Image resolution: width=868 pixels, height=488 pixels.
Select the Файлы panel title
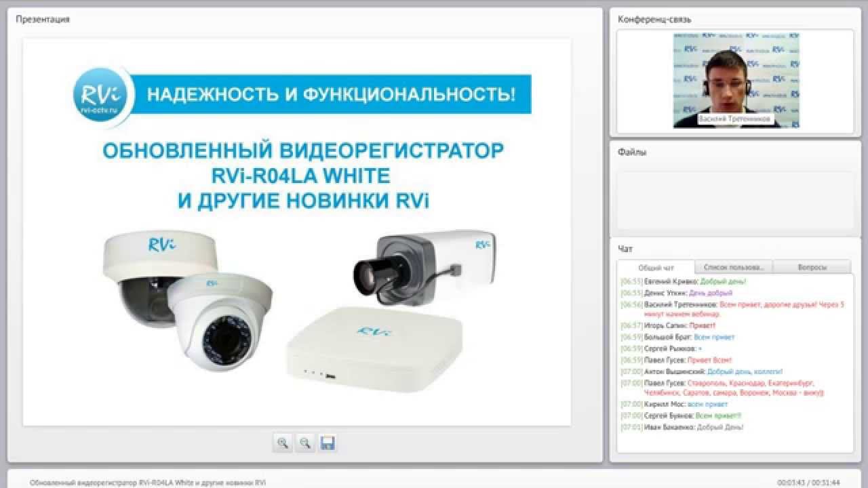(x=632, y=152)
